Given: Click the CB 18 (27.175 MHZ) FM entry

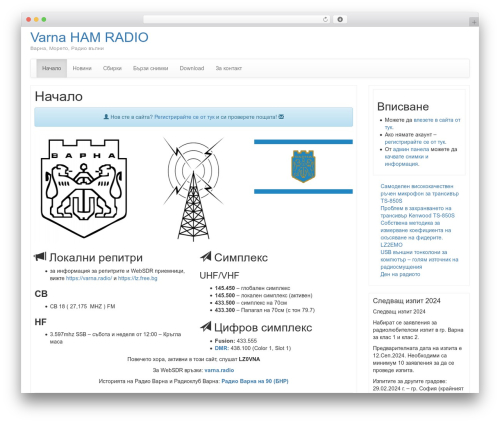Looking at the screenshot, I should (x=82, y=306).
